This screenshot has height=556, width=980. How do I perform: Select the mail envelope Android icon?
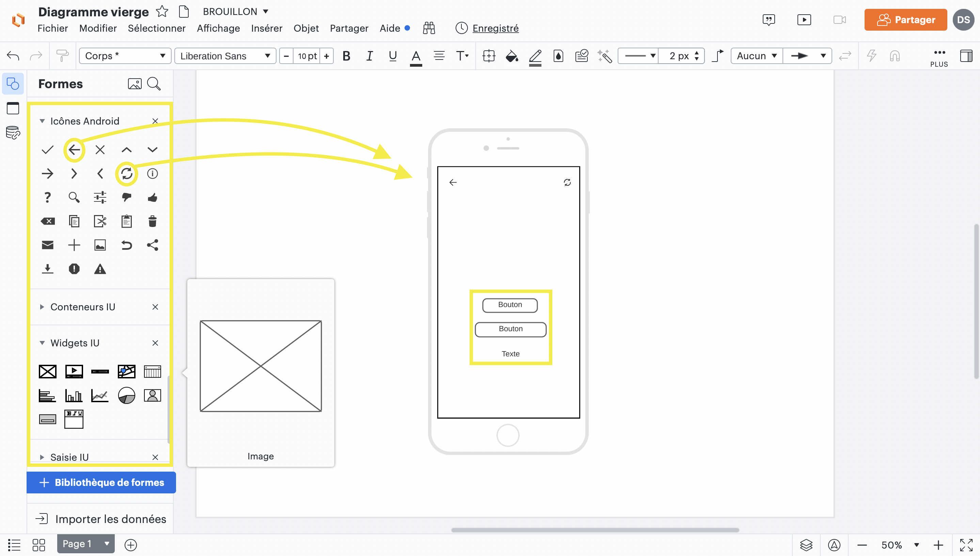click(47, 245)
